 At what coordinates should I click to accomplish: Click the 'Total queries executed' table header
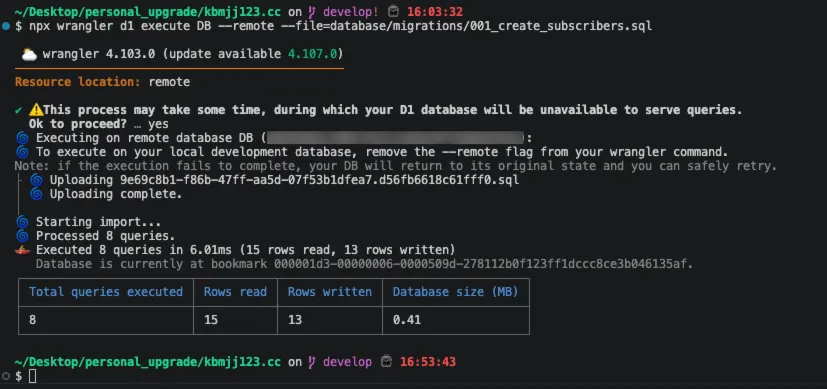pyautogui.click(x=106, y=291)
